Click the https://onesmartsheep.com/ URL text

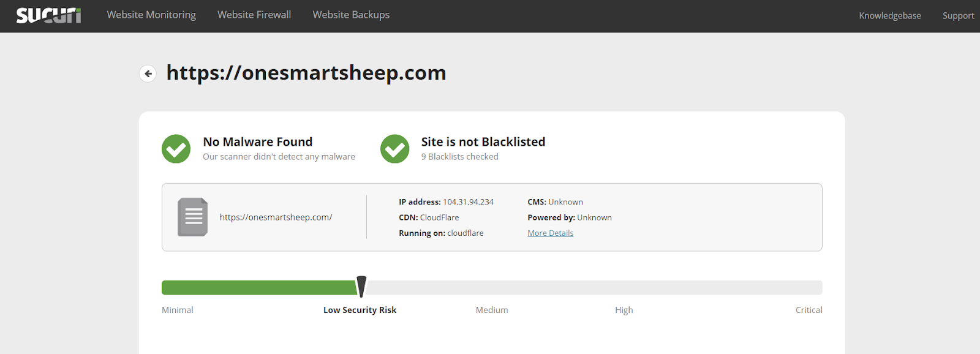click(276, 217)
